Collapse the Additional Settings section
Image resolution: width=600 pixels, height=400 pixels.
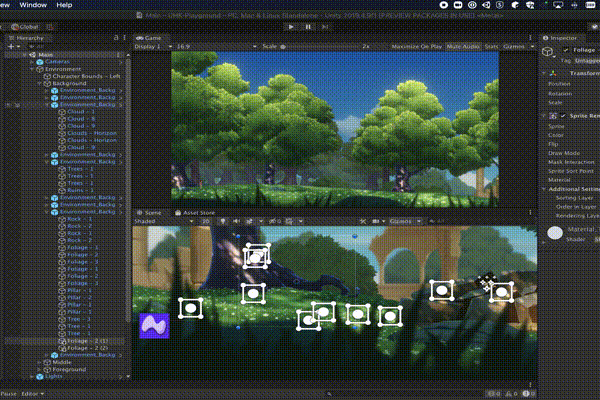(544, 189)
